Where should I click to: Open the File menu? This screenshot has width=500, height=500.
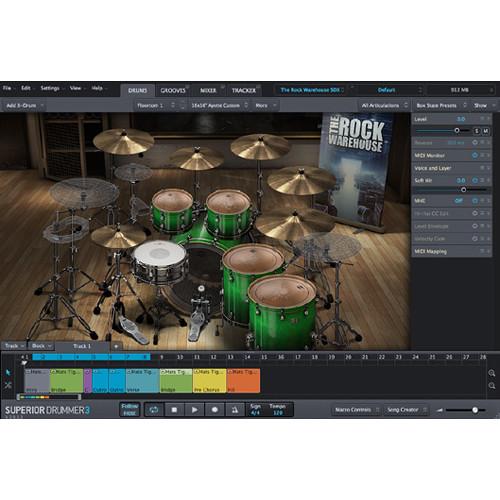coord(8,88)
